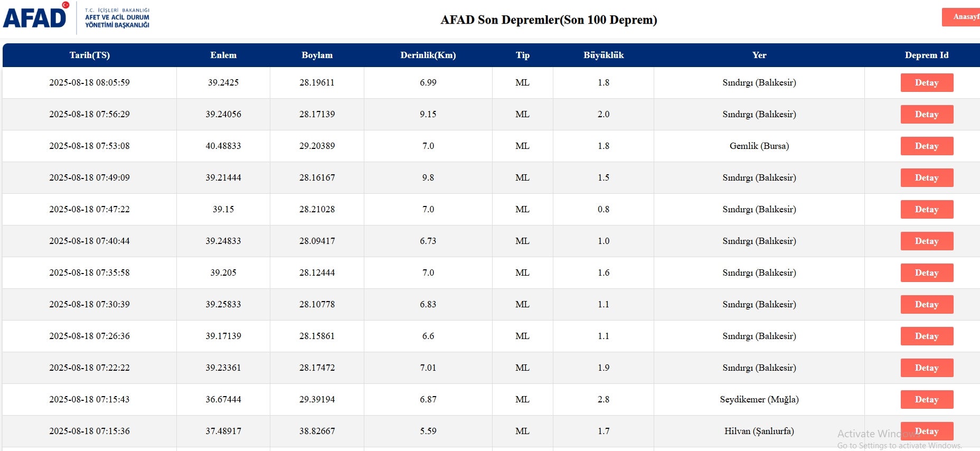This screenshot has height=451, width=980.
Task: Click the Büyüklük column header
Action: 603,55
